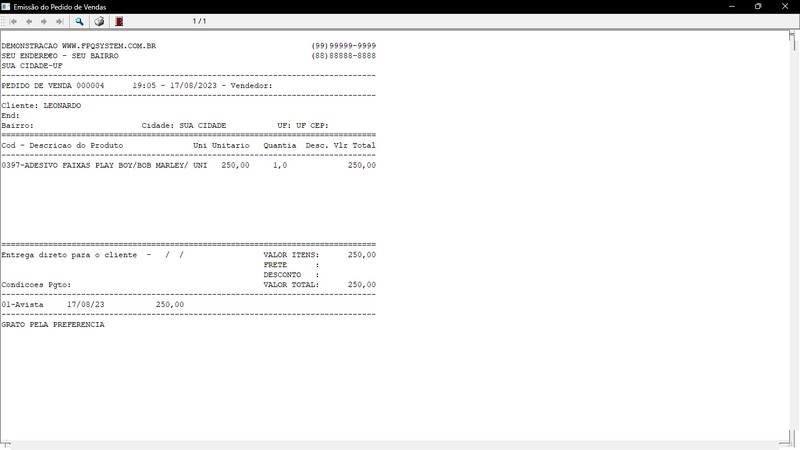The width and height of the screenshot is (800, 450).
Task: Click the DESCONTO label
Action: (x=282, y=274)
